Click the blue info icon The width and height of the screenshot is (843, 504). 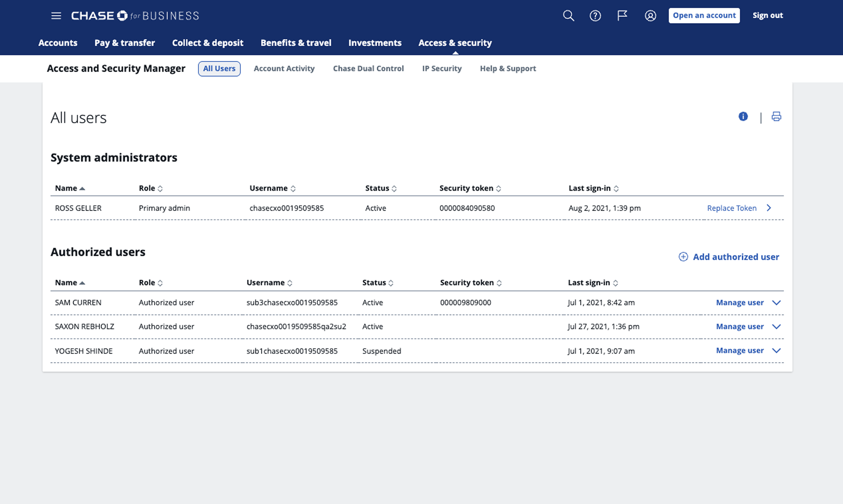click(743, 116)
